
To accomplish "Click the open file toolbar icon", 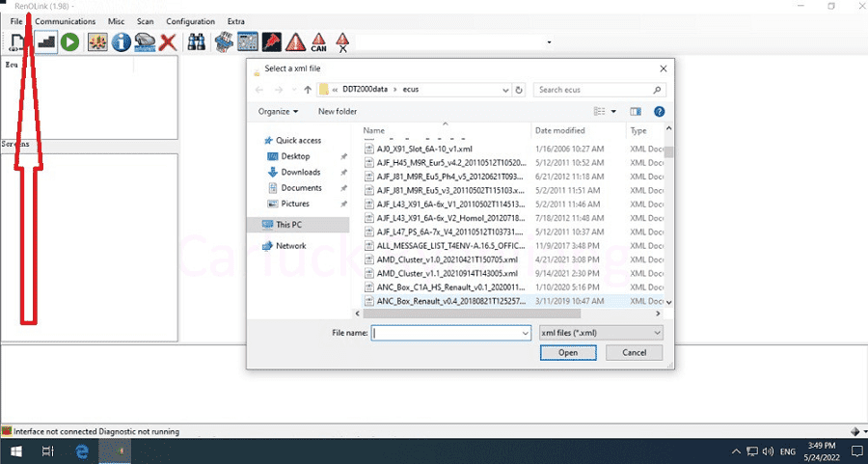I will (x=17, y=42).
